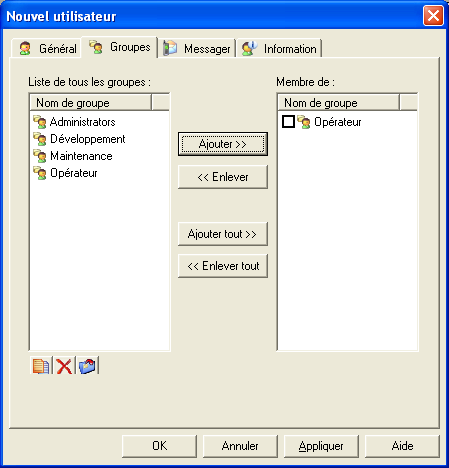The image size is (449, 468).
Task: Click the Opérateur icon in Membre de list
Action: point(304,122)
